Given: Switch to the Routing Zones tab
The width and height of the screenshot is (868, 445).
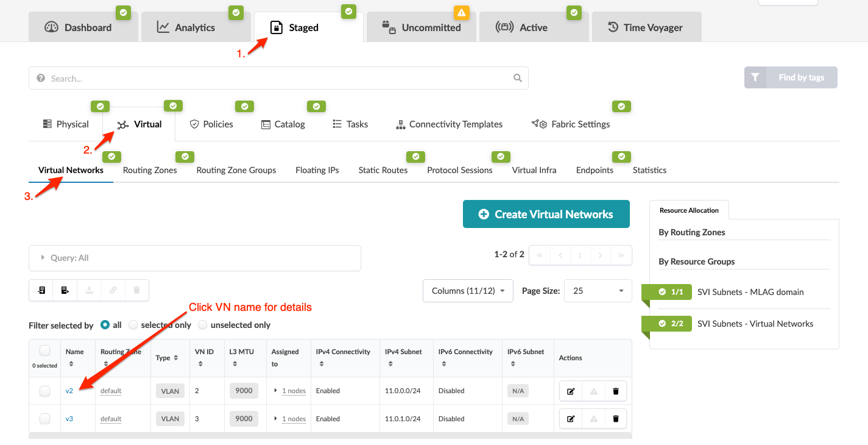Looking at the screenshot, I should click(150, 170).
